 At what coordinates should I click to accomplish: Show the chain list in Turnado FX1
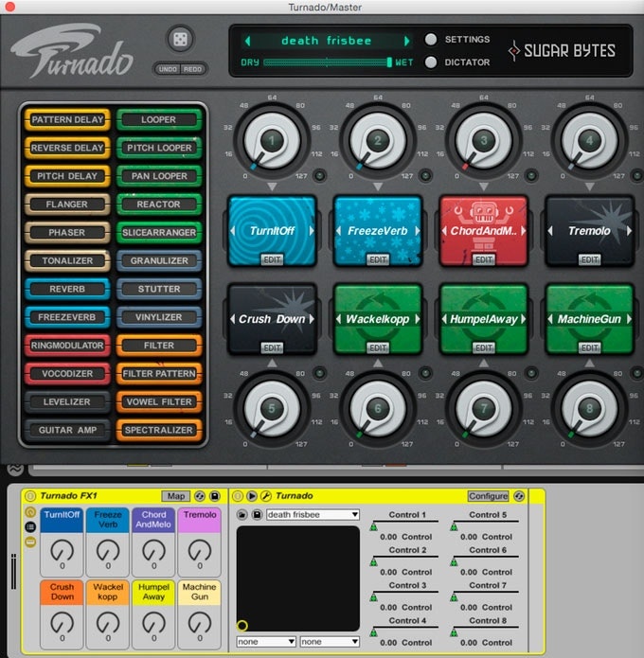click(30, 527)
